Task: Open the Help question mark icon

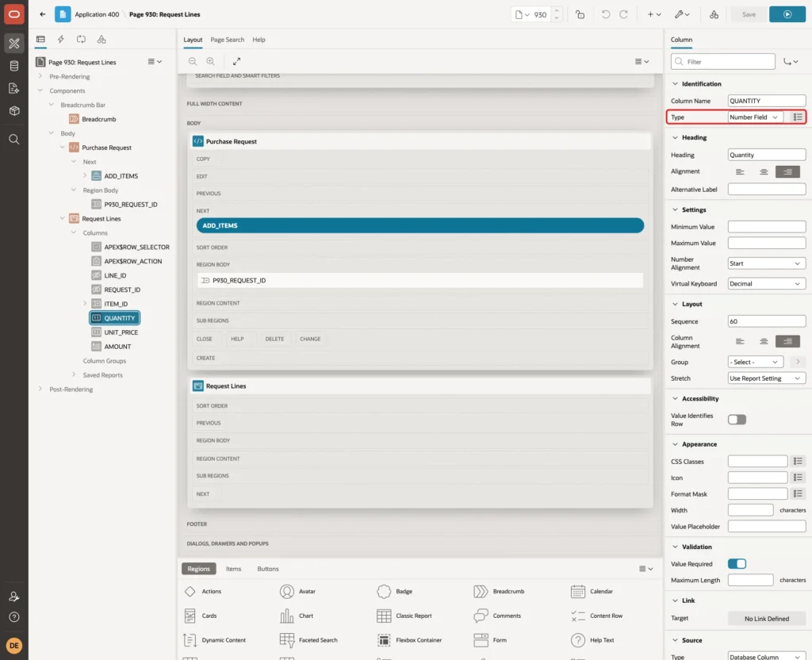Action: point(14,617)
